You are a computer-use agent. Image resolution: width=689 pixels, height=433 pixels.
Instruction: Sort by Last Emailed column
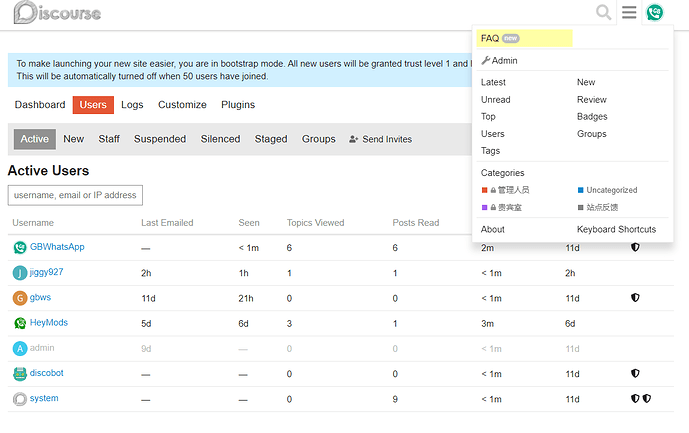tap(167, 223)
